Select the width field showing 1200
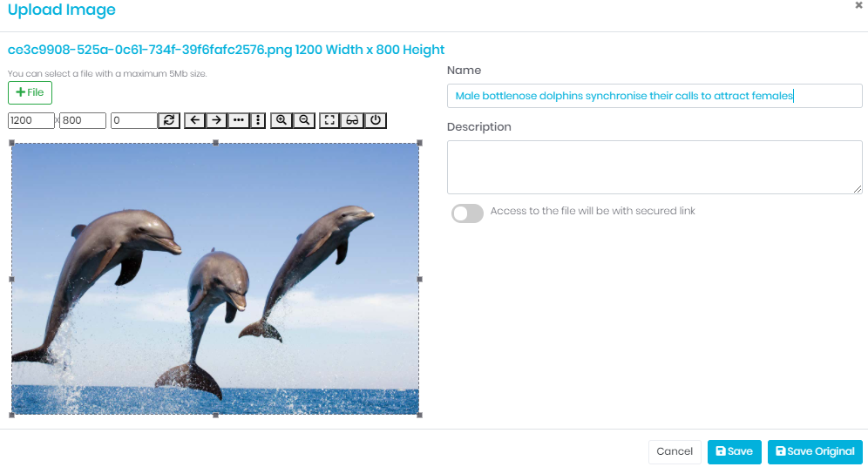Viewport: 868px width, 467px height. pyautogui.click(x=31, y=120)
